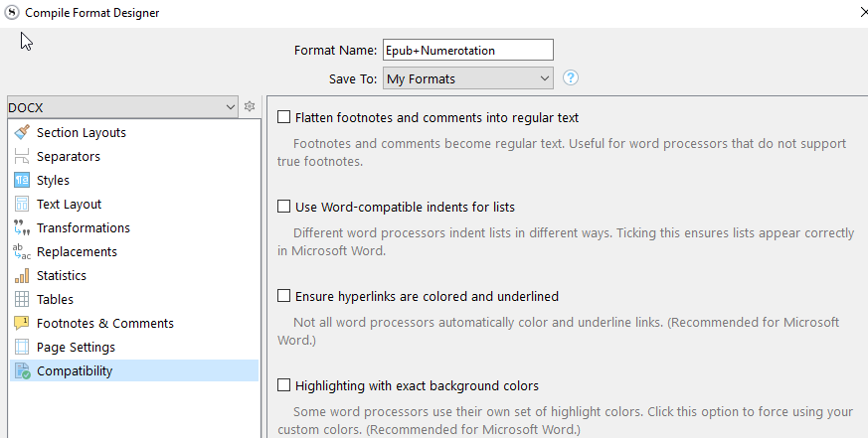Open the DOCX file type dropdown
The width and height of the screenshot is (868, 438).
pyautogui.click(x=121, y=106)
